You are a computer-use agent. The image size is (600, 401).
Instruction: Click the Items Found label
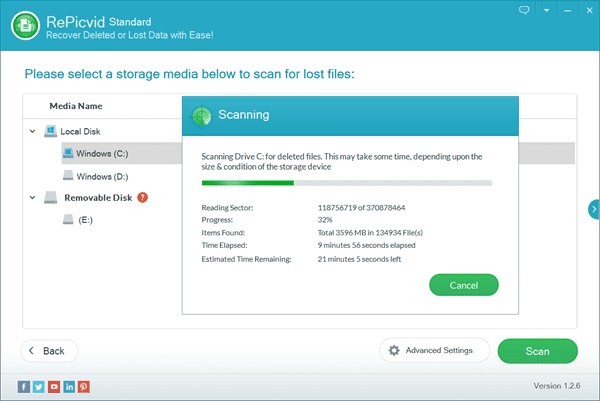223,233
